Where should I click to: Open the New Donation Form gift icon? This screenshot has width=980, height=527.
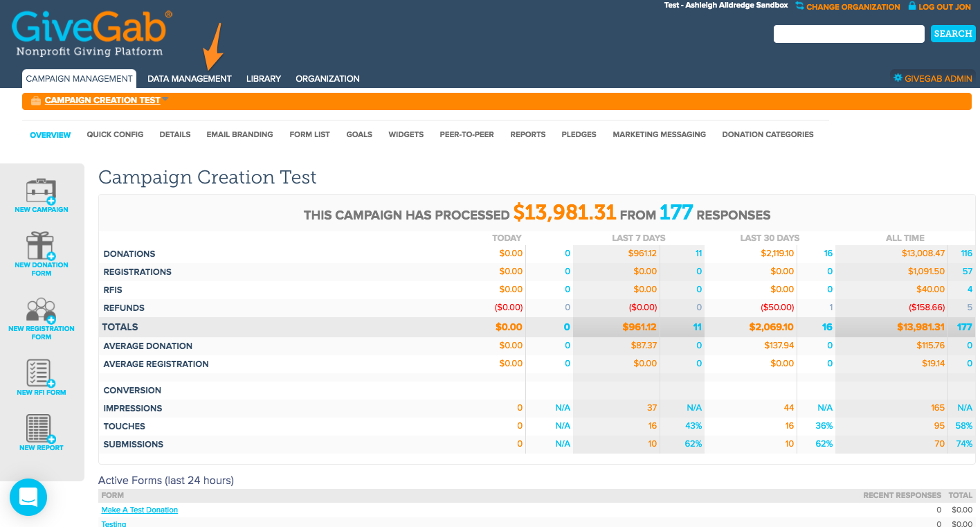pyautogui.click(x=41, y=246)
